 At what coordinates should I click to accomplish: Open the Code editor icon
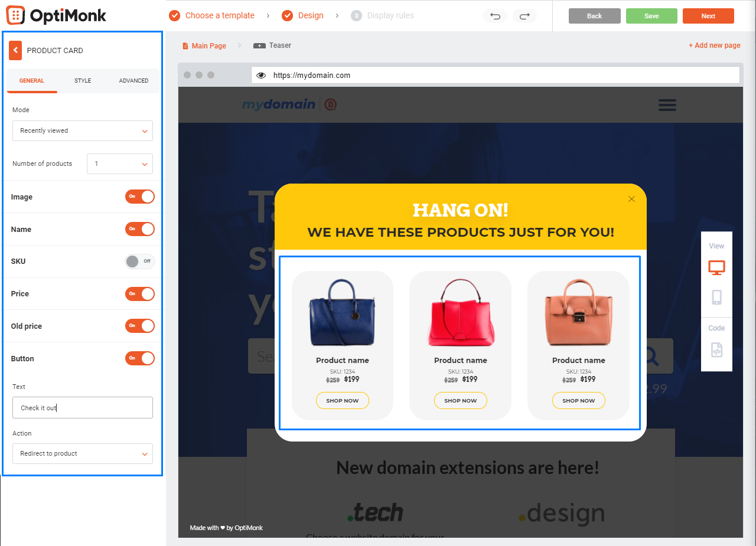[716, 350]
